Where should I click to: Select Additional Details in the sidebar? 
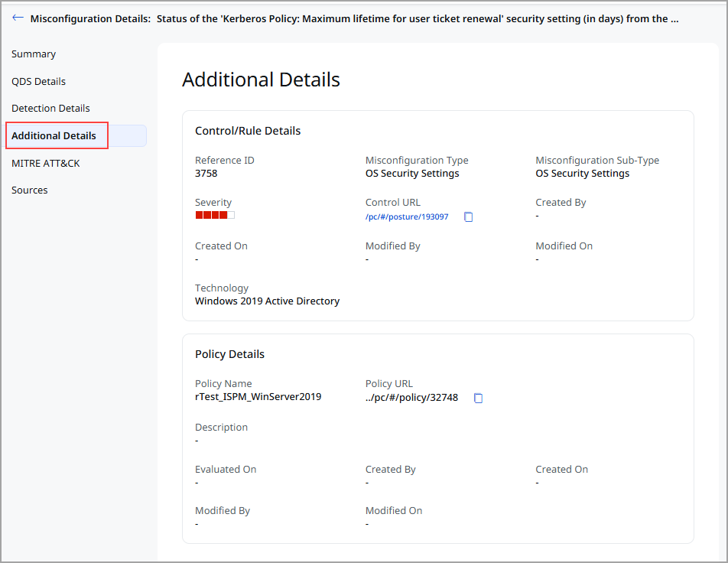[54, 135]
